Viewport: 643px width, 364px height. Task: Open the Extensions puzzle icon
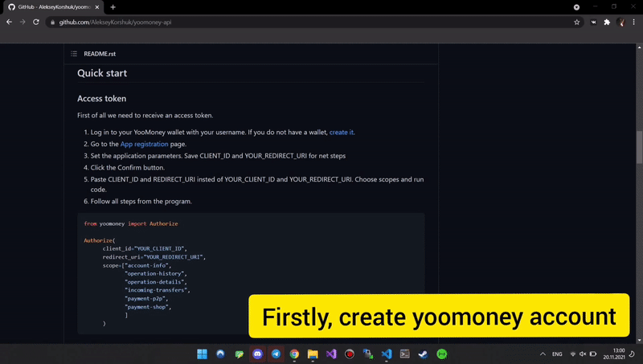click(607, 22)
